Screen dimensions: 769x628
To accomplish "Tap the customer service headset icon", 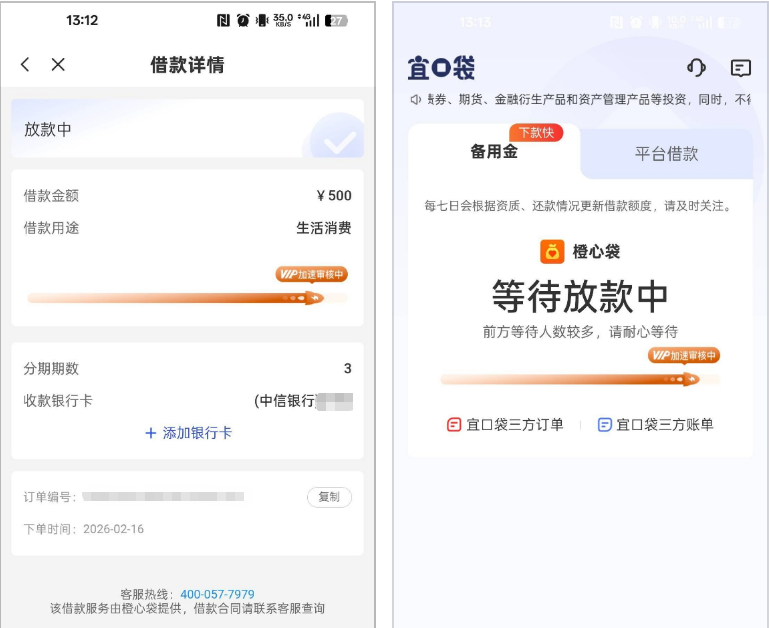I will click(x=696, y=68).
